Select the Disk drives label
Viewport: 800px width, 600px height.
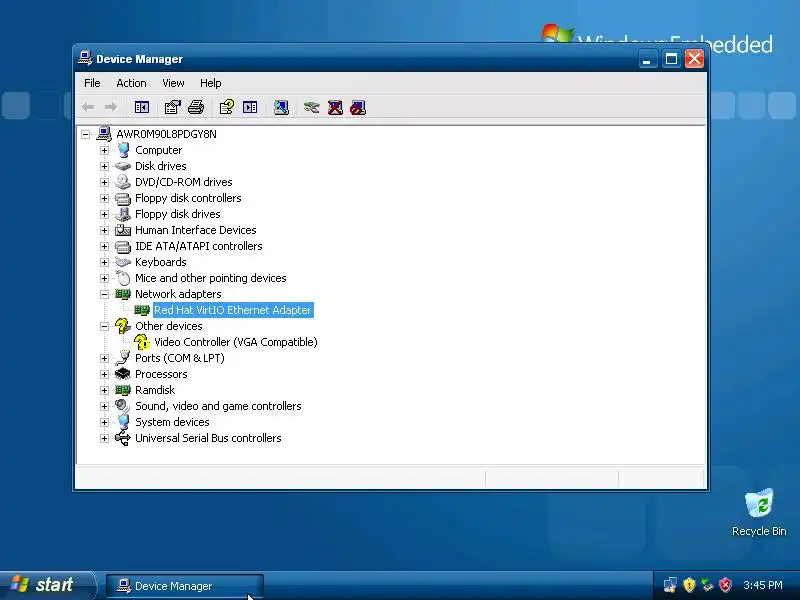click(x=160, y=166)
